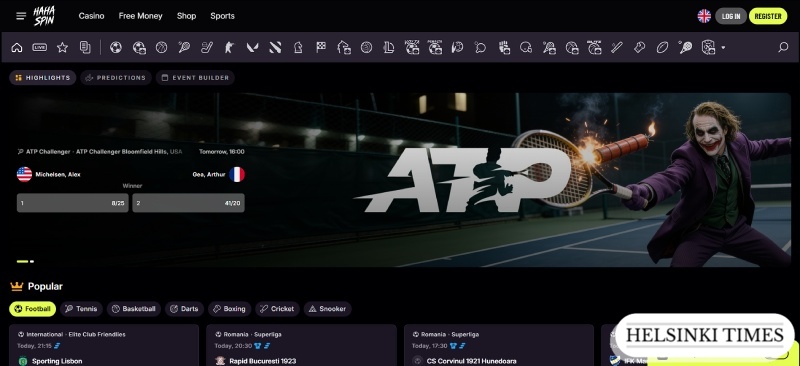
Task: Select the rugby ball icon
Action: (x=662, y=47)
